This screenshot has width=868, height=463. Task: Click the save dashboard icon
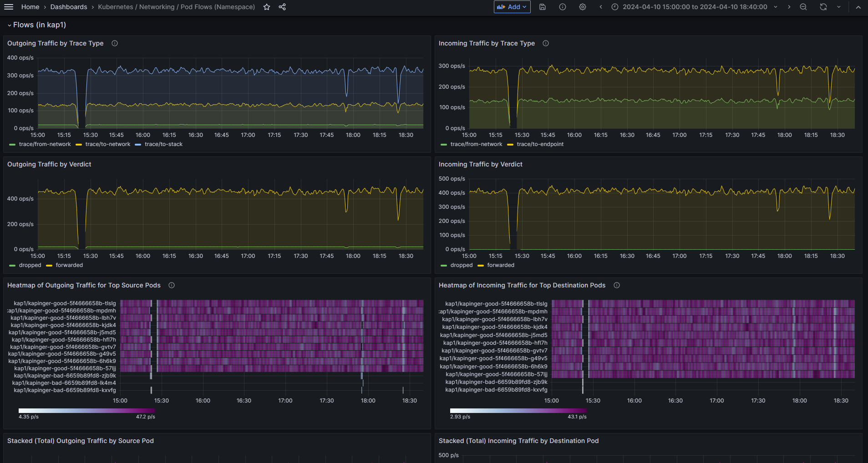[x=543, y=7]
